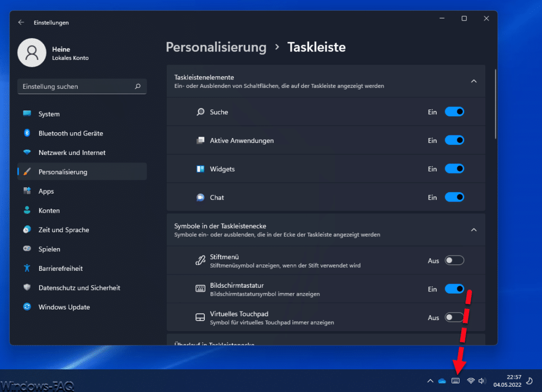Click the Konten person icon
This screenshot has height=392, width=542.
(x=27, y=211)
